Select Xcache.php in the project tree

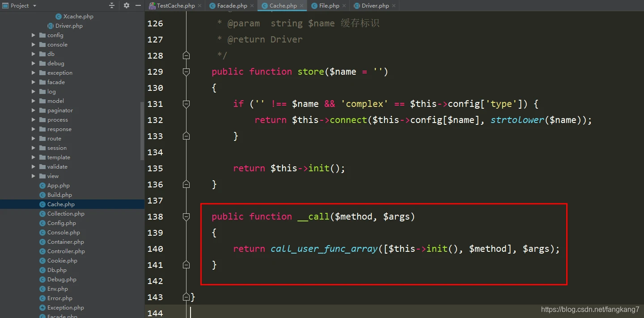78,17
